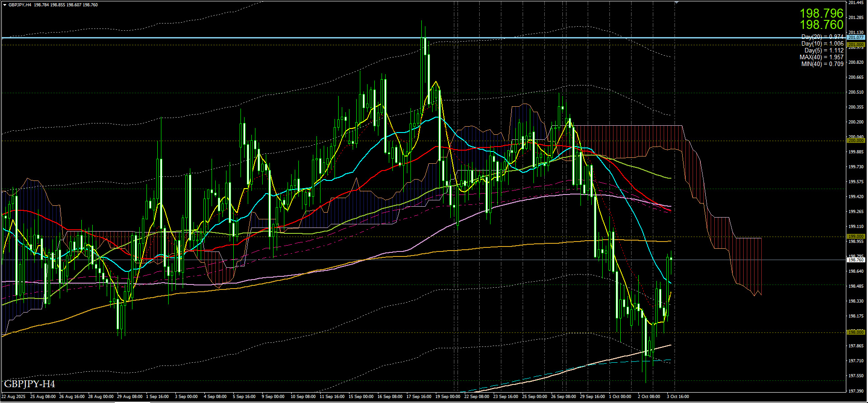
Task: Click the current price 198.760 axis label
Action: (855, 260)
